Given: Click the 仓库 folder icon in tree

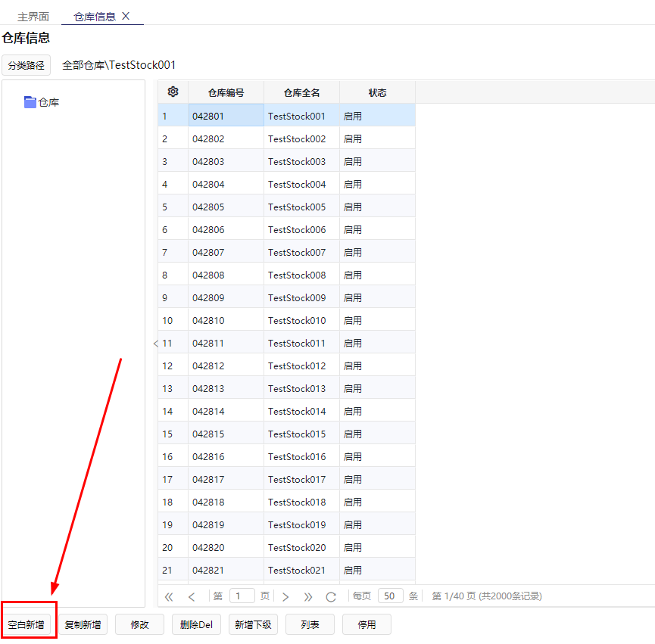Looking at the screenshot, I should [30, 102].
